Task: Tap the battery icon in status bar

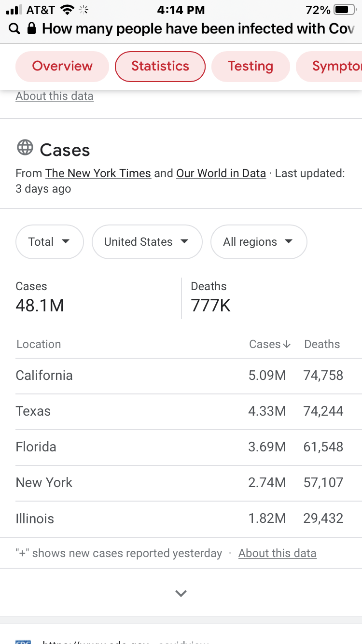Action: (344, 10)
